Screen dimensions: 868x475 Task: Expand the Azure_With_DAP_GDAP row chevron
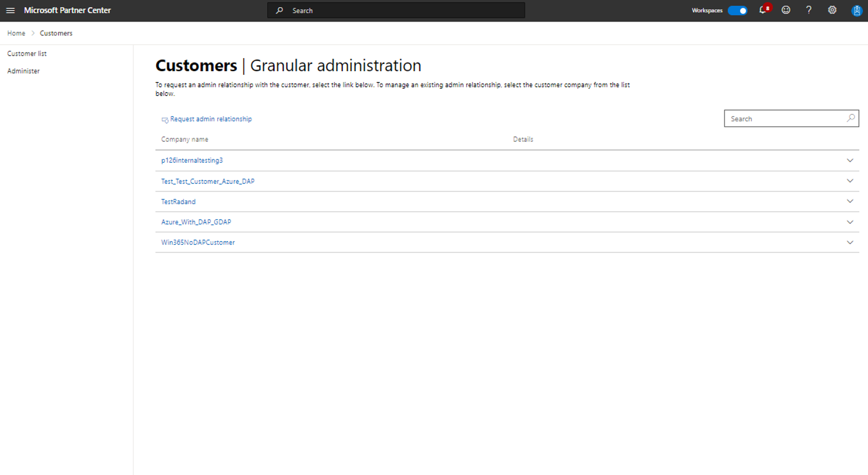[850, 222]
